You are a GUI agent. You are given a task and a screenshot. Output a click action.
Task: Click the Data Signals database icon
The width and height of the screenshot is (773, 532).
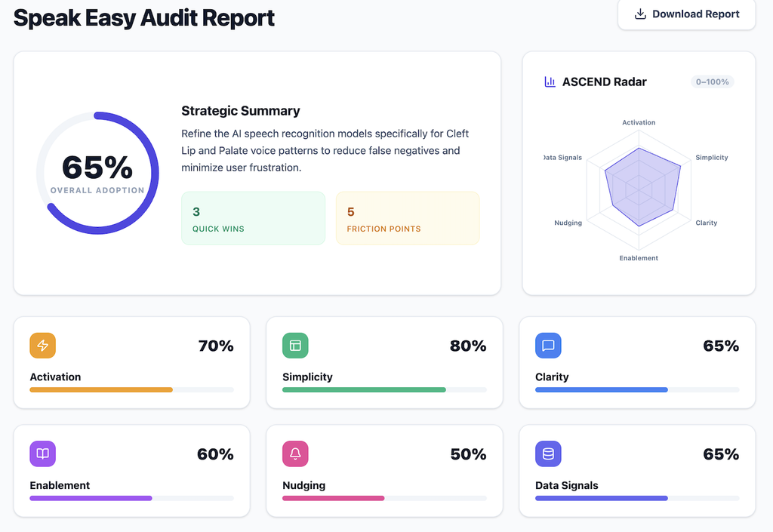point(548,454)
